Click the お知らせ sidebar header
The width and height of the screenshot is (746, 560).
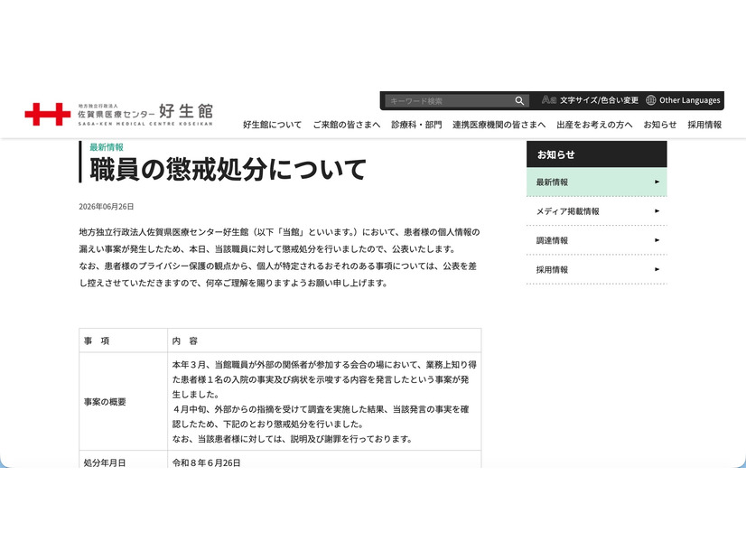point(597,154)
